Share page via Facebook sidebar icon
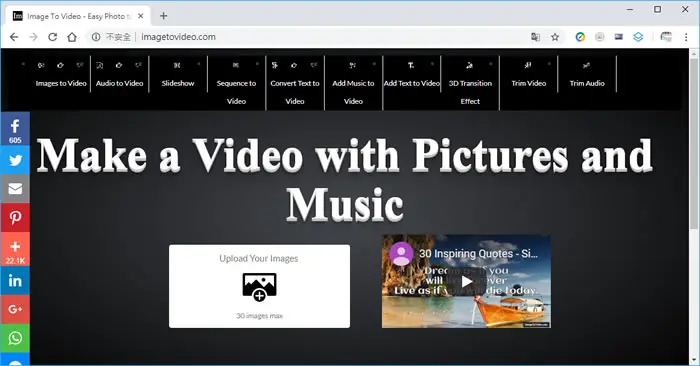 15,129
